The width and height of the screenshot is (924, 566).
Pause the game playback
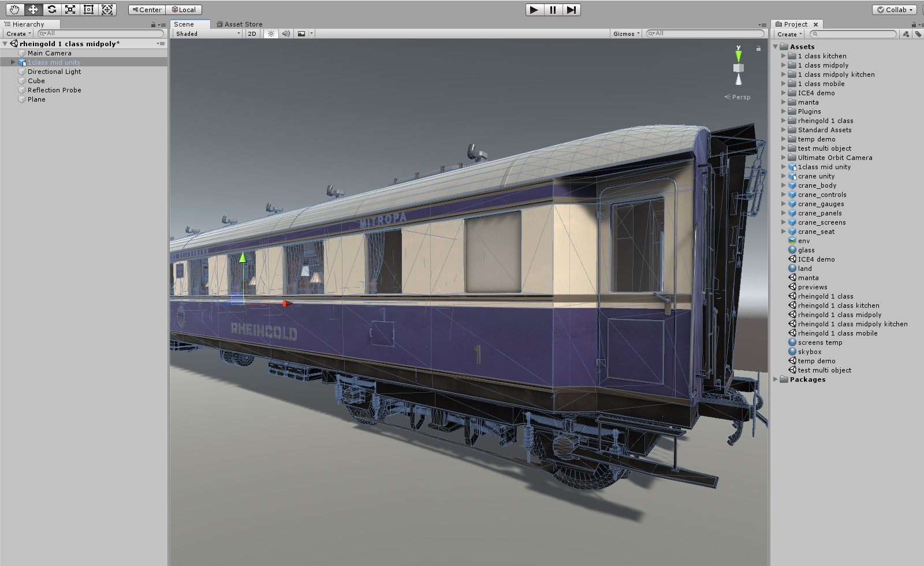tap(553, 10)
